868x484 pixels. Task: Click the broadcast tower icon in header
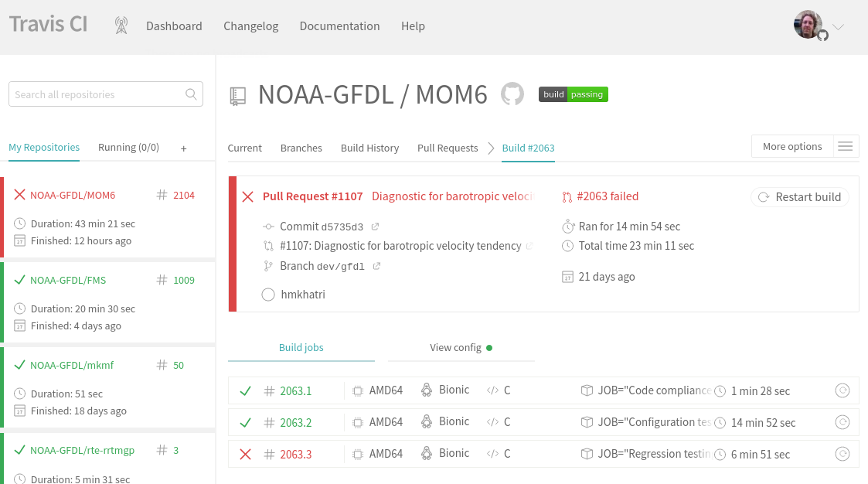pyautogui.click(x=121, y=26)
